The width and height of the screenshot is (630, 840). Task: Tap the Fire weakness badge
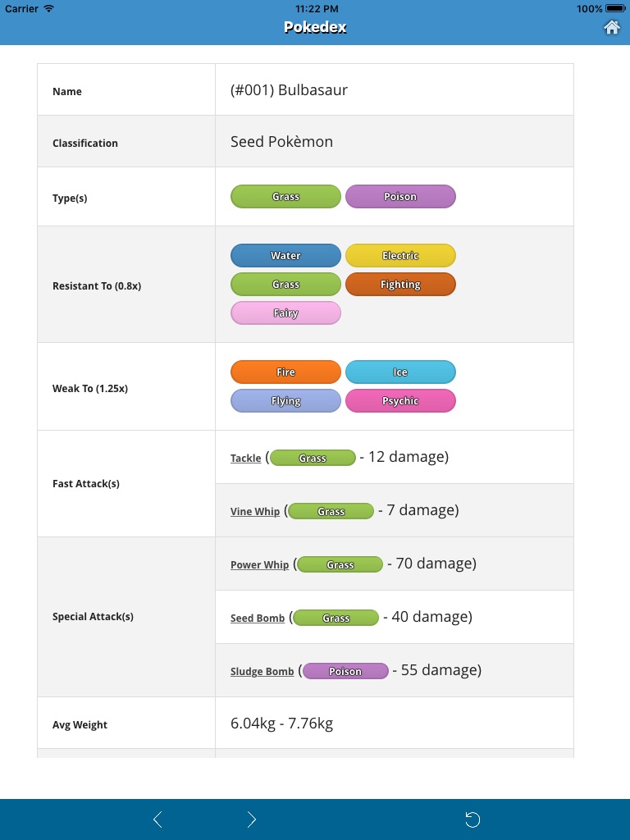click(x=285, y=372)
